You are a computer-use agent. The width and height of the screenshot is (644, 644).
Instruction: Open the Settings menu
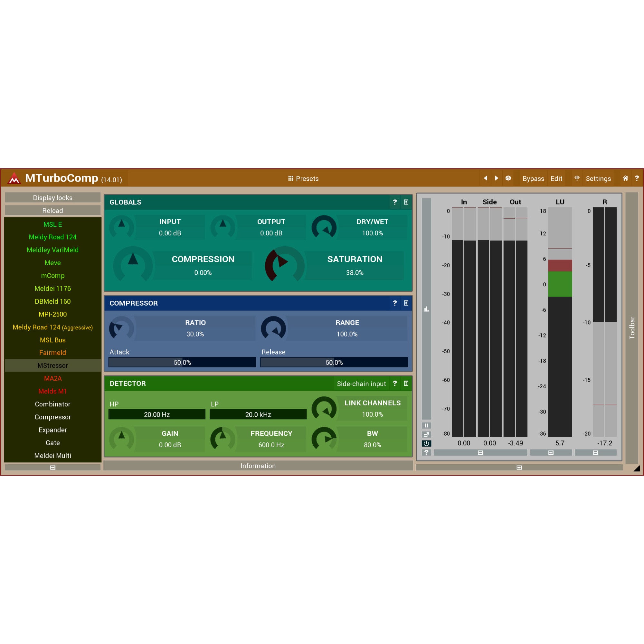point(598,179)
